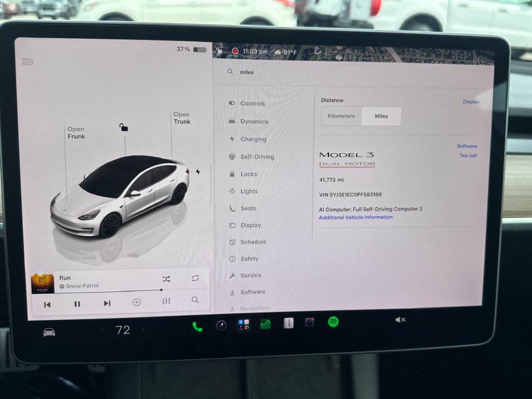The height and width of the screenshot is (399, 532).
Task: Tap the album art thumbnail for Run
Action: [43, 283]
